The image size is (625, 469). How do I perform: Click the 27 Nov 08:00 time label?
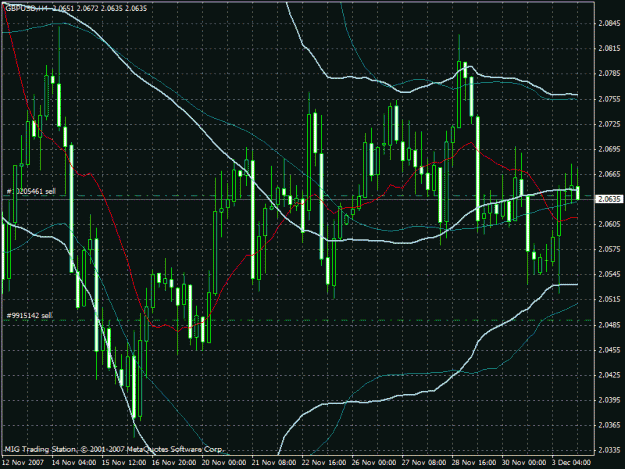424,463
